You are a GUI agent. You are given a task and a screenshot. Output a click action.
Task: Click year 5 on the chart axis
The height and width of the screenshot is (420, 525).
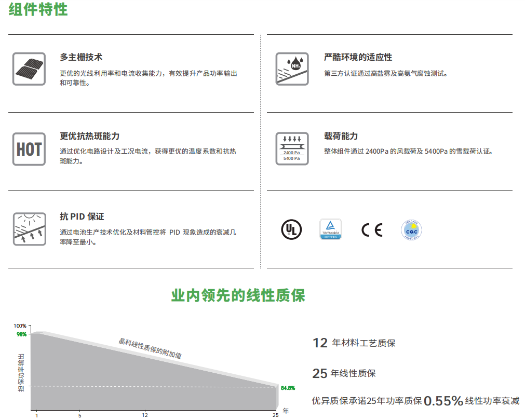click(79, 415)
